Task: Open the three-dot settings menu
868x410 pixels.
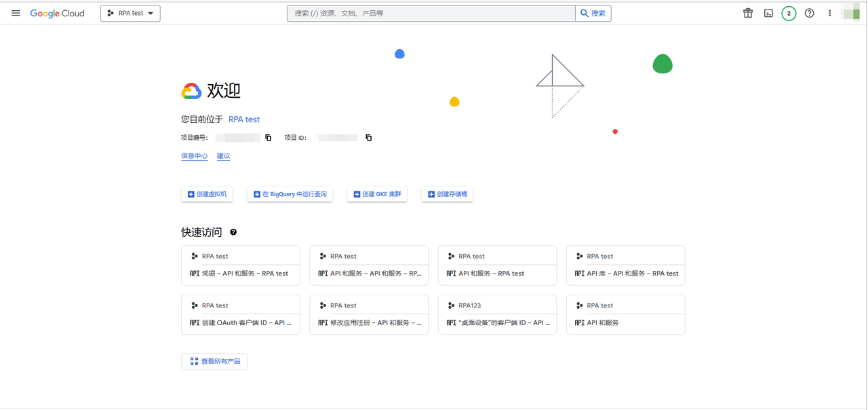Action: (829, 13)
